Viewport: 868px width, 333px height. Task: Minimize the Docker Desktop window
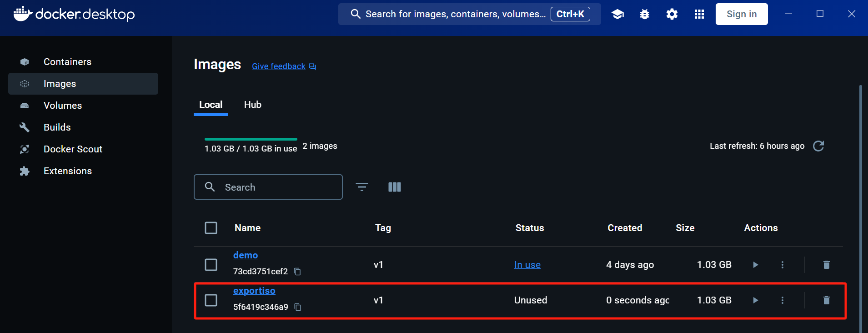789,14
